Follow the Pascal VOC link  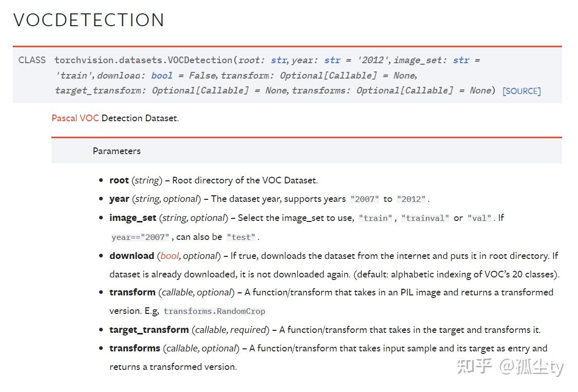click(75, 118)
